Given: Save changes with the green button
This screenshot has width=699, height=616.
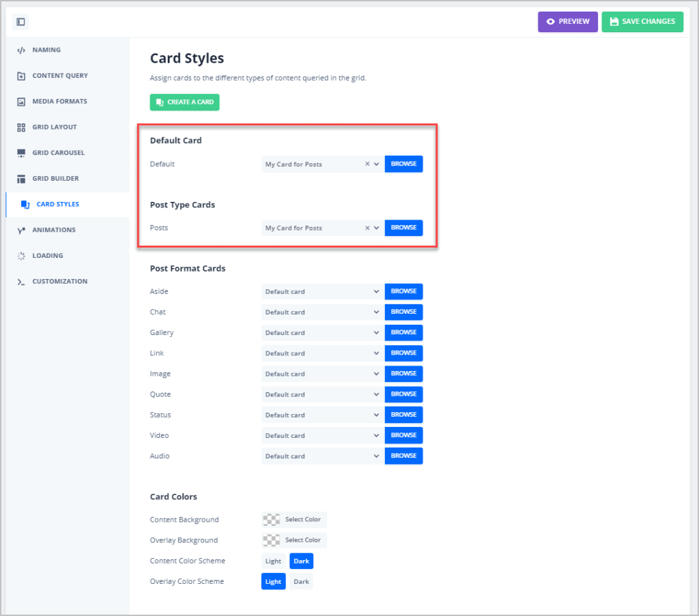Looking at the screenshot, I should (642, 21).
